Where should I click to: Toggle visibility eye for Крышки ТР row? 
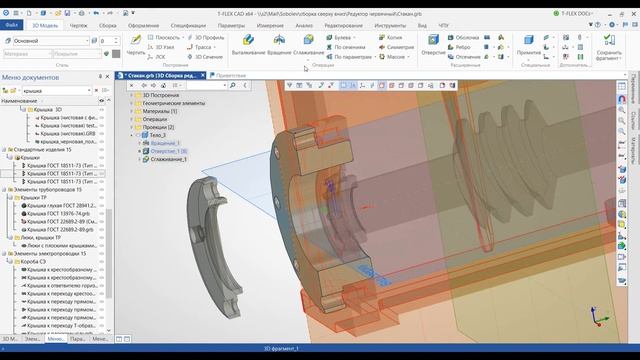[x=102, y=198]
